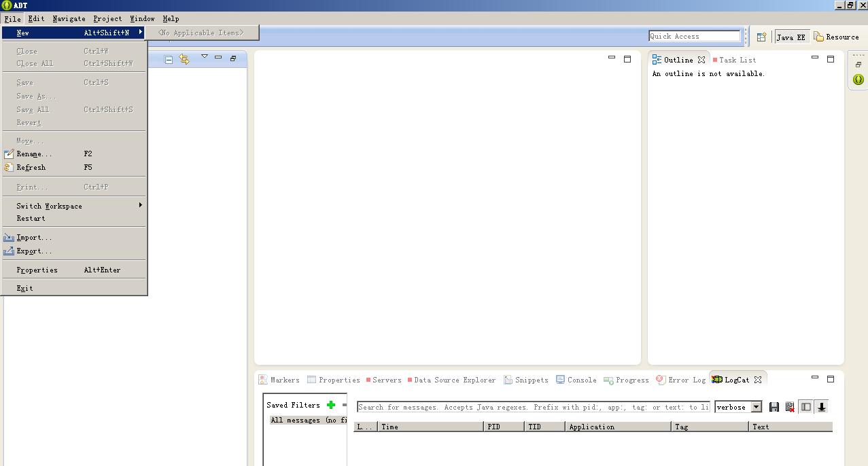Switch to the Resource perspective
The height and width of the screenshot is (466, 868).
click(x=837, y=37)
